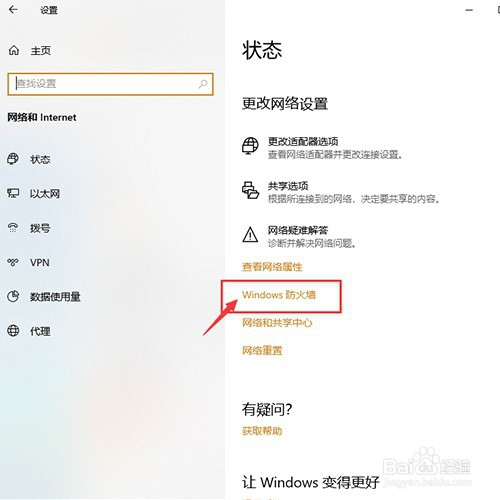
Task: Click the Ethernet monitor icon
Action: [13, 193]
